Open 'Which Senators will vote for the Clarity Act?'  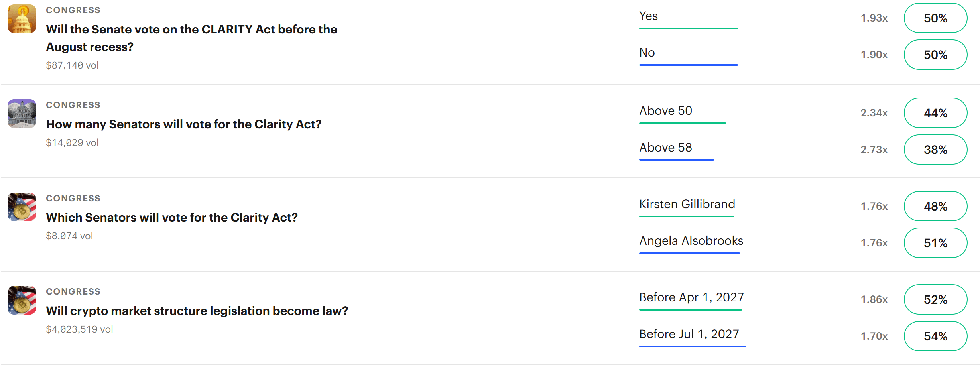click(x=172, y=218)
